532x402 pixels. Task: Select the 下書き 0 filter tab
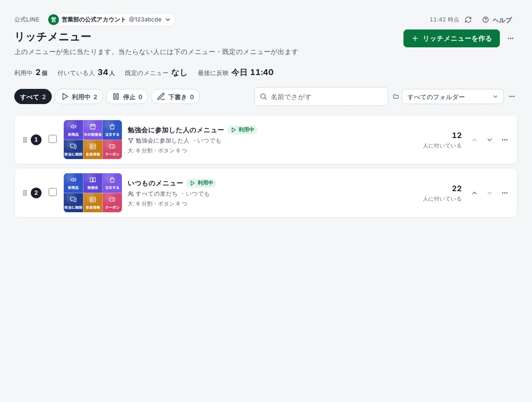175,97
